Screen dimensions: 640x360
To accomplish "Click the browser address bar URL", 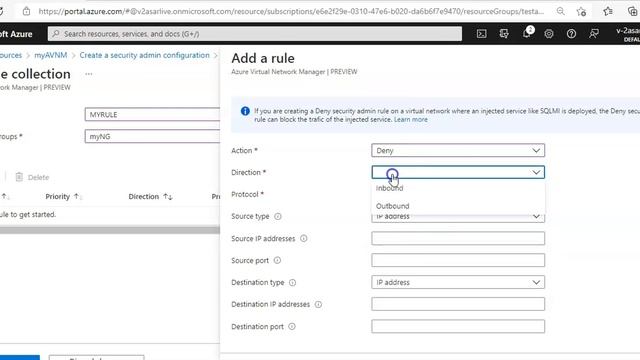I will (x=291, y=11).
